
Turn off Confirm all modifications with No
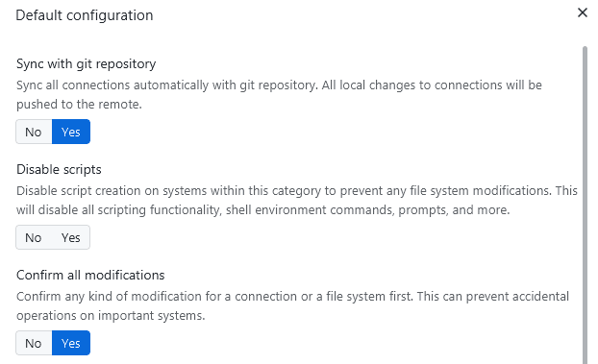click(34, 343)
